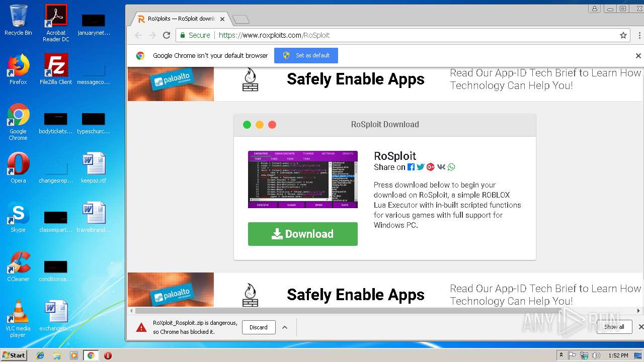
Task: Share RoSploit on Facebook
Action: click(x=411, y=167)
